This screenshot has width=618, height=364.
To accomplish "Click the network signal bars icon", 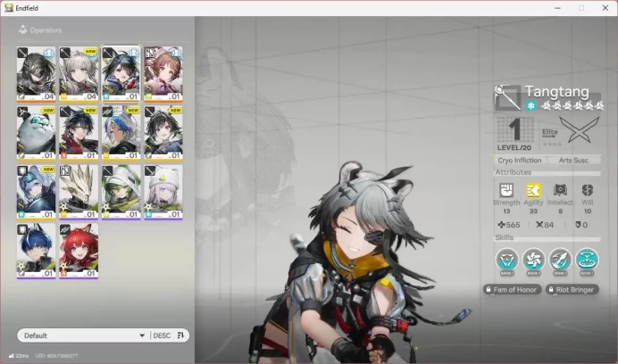I will click(x=11, y=356).
